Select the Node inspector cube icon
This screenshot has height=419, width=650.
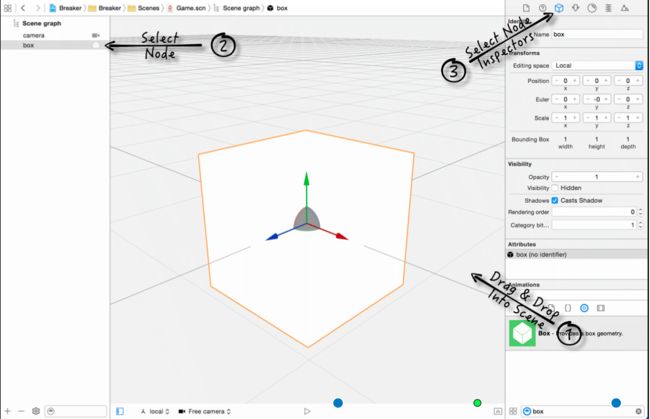(559, 8)
